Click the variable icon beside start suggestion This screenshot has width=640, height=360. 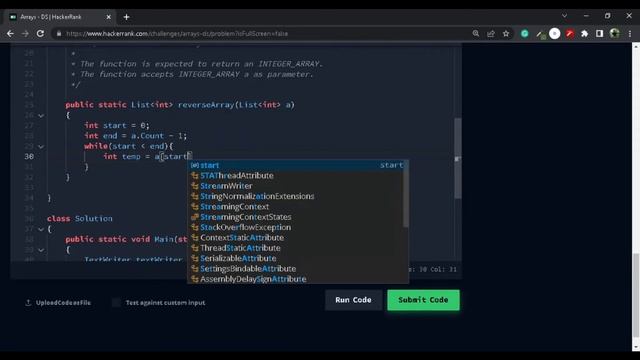click(195, 165)
